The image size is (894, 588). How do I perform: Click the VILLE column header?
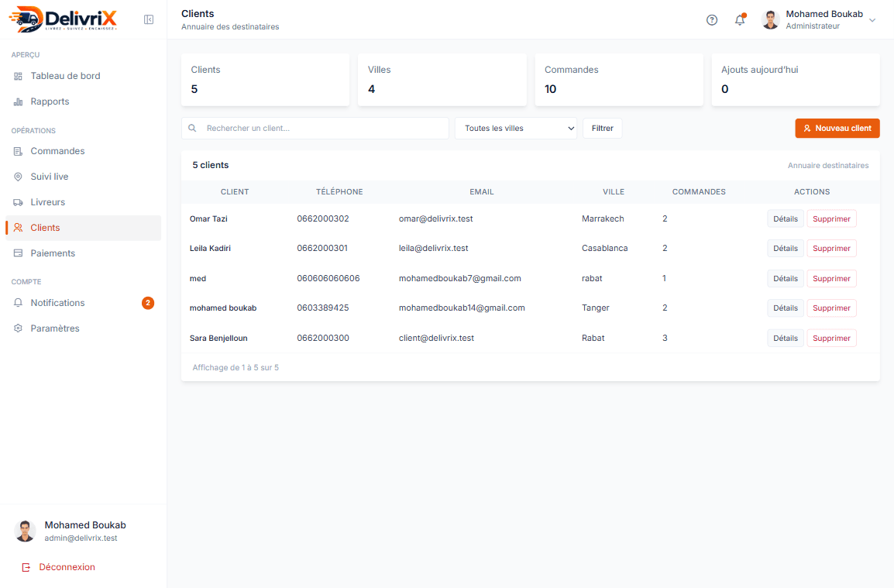click(x=614, y=192)
